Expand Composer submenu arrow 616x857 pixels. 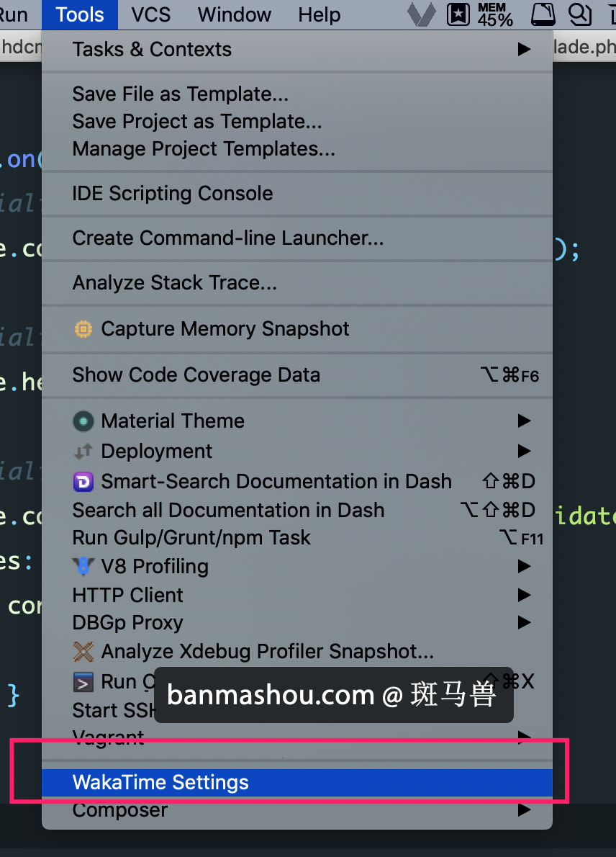click(x=525, y=809)
